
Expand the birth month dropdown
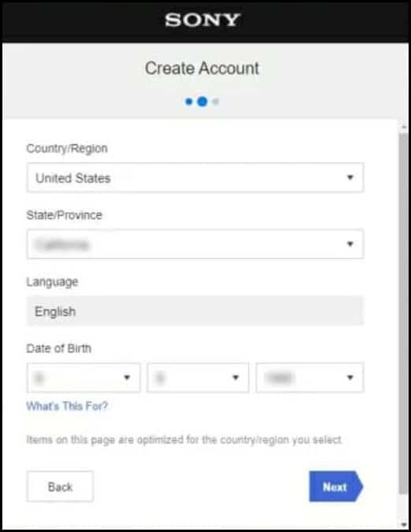83,377
